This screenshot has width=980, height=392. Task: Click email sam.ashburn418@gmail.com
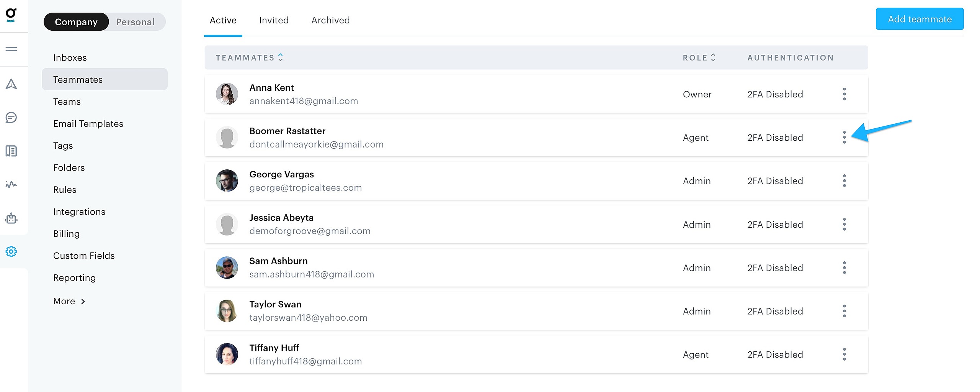click(x=312, y=274)
